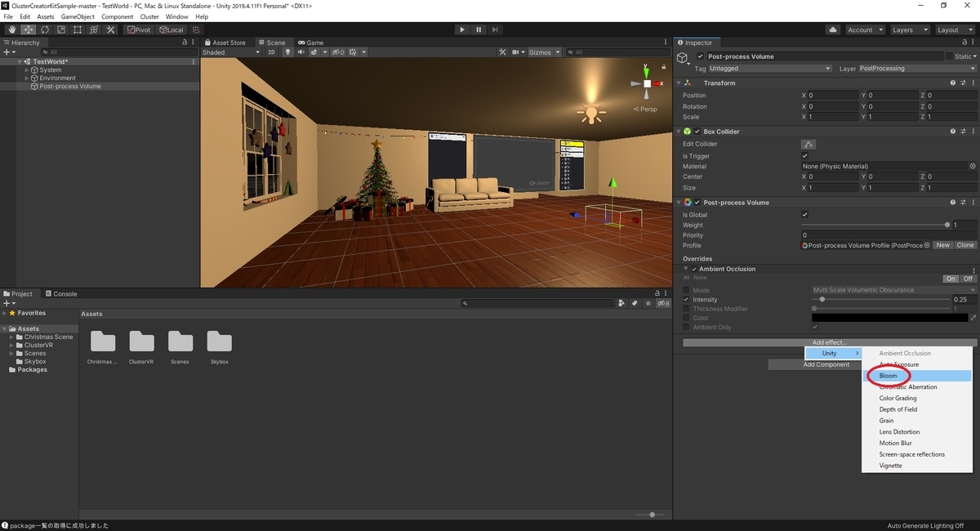Screen dimensions: 980x531
Task: Enable the Thickness Modifier override checkbox
Action: [x=686, y=309]
